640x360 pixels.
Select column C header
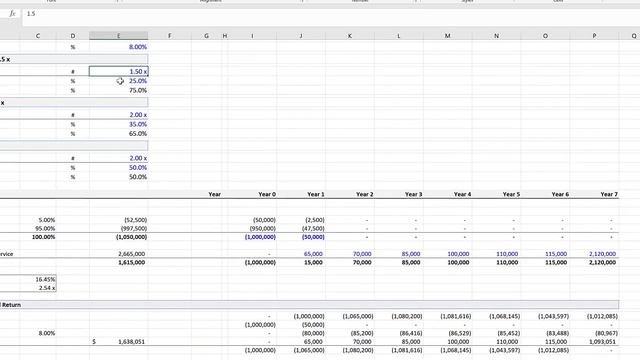pos(38,36)
